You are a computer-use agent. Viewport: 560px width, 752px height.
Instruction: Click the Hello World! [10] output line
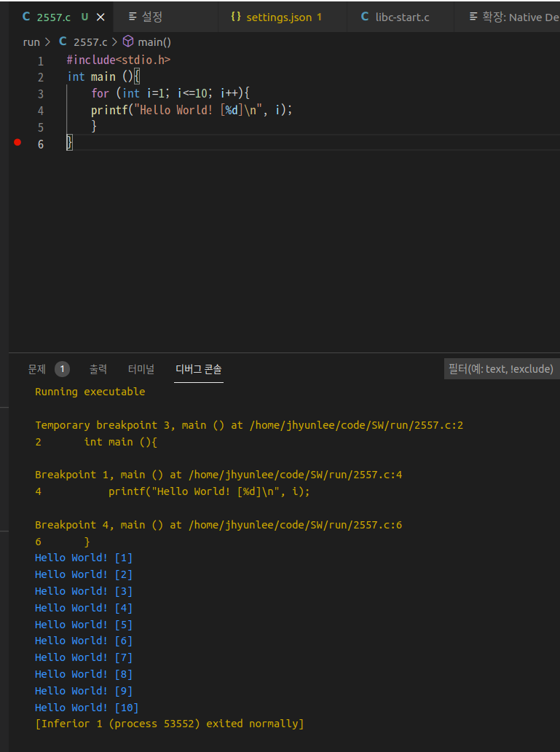[87, 708]
